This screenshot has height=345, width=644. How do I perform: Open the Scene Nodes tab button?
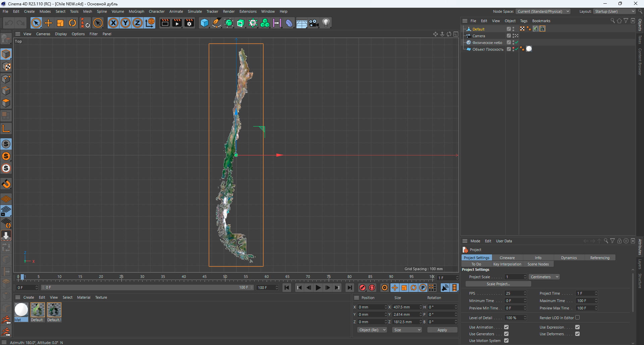pos(538,264)
